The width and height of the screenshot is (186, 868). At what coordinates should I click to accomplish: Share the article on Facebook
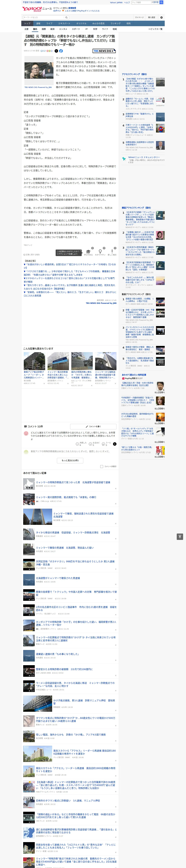click(61, 51)
